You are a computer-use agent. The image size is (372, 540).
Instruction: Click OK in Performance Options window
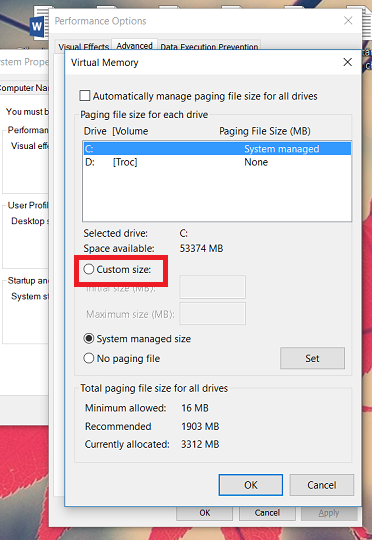pyautogui.click(x=205, y=513)
